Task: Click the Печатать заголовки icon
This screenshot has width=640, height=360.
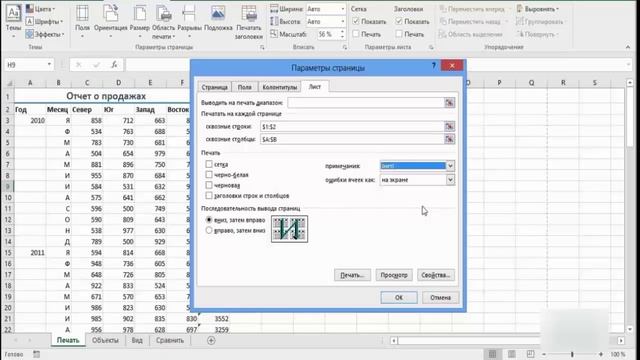Action: (249, 21)
